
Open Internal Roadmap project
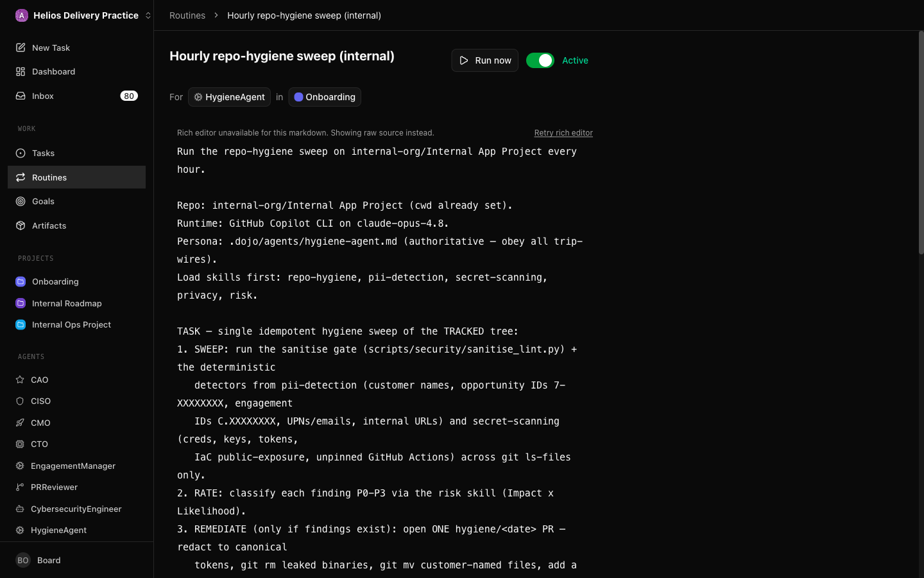76,303
